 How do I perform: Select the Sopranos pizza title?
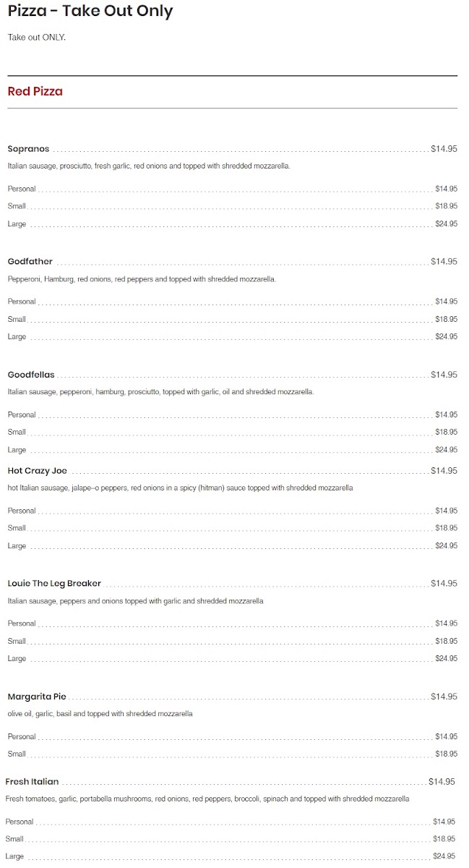(x=28, y=149)
